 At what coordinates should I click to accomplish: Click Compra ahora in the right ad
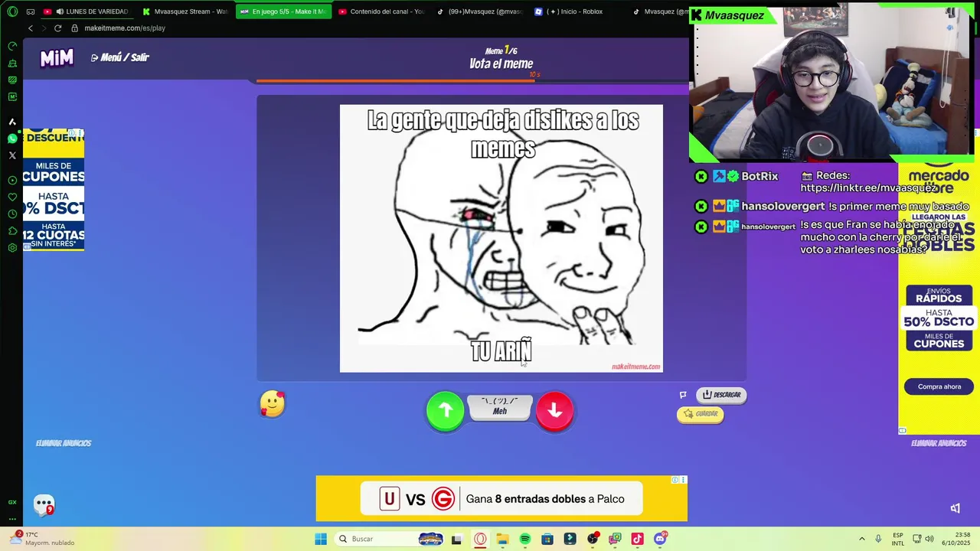point(939,386)
